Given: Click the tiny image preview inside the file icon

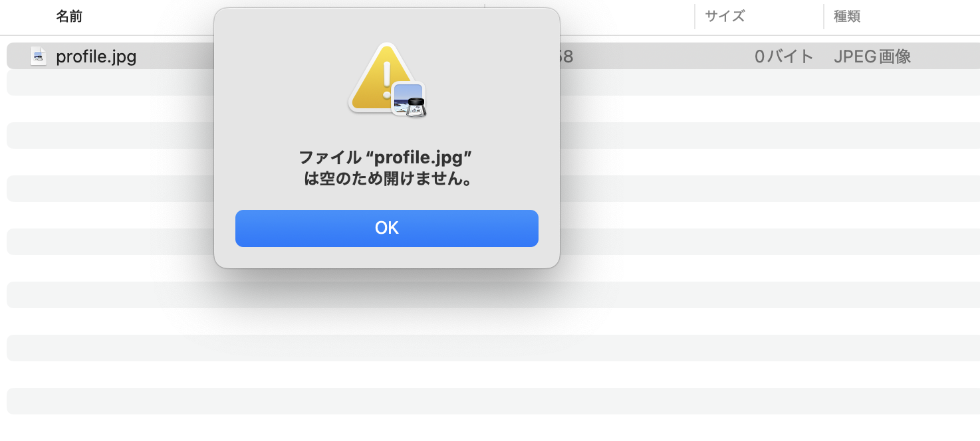Looking at the screenshot, I should [x=37, y=58].
